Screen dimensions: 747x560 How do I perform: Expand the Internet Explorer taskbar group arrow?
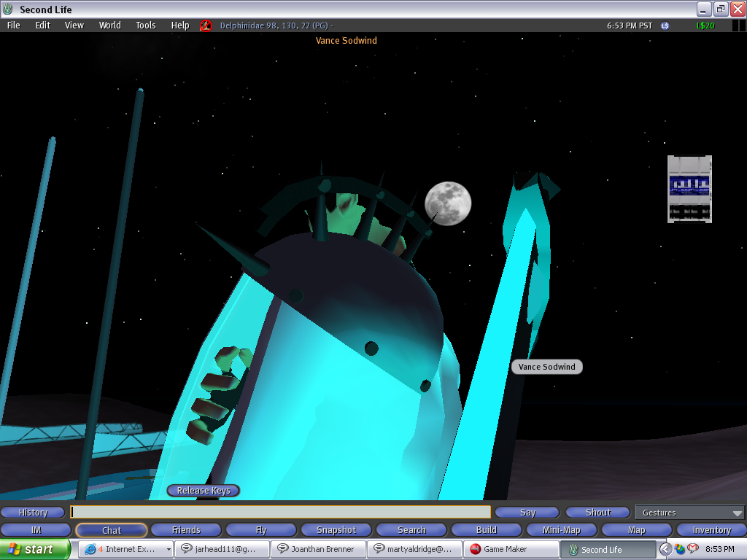pyautogui.click(x=169, y=550)
